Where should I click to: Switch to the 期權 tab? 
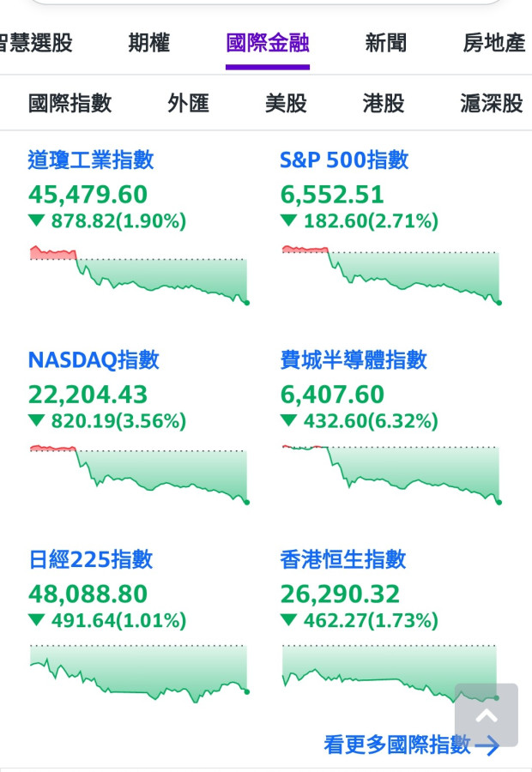(x=149, y=43)
